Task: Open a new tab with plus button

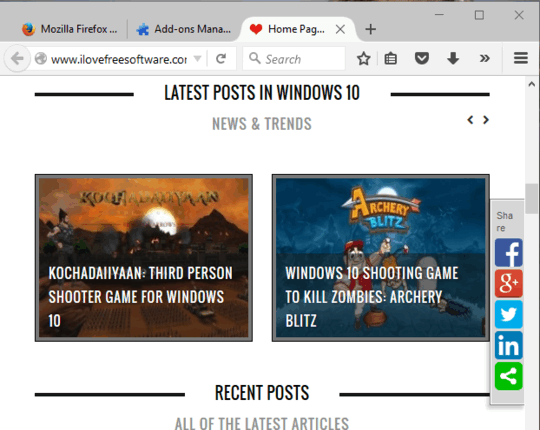Action: pyautogui.click(x=371, y=29)
